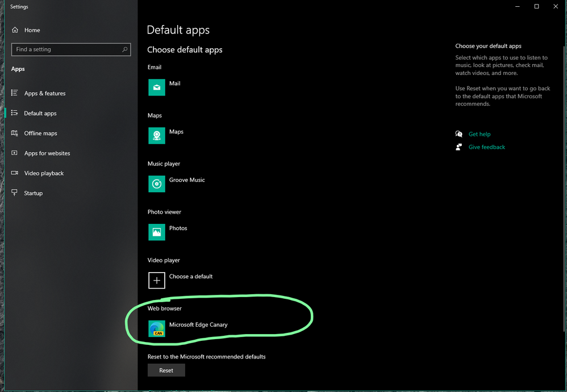
Task: Click 'Reset to the Microsoft recommended defaults' text
Action: (206, 357)
